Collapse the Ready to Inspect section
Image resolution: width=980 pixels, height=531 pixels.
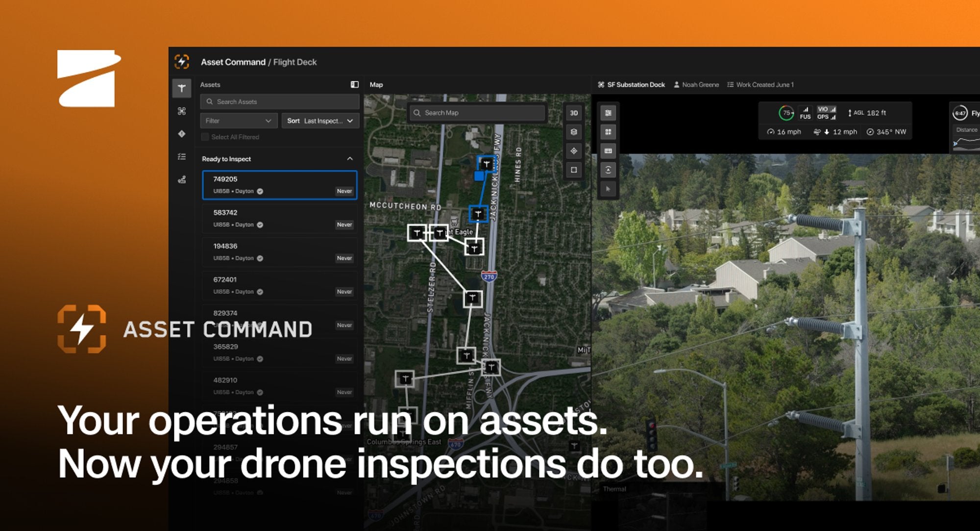(x=350, y=159)
